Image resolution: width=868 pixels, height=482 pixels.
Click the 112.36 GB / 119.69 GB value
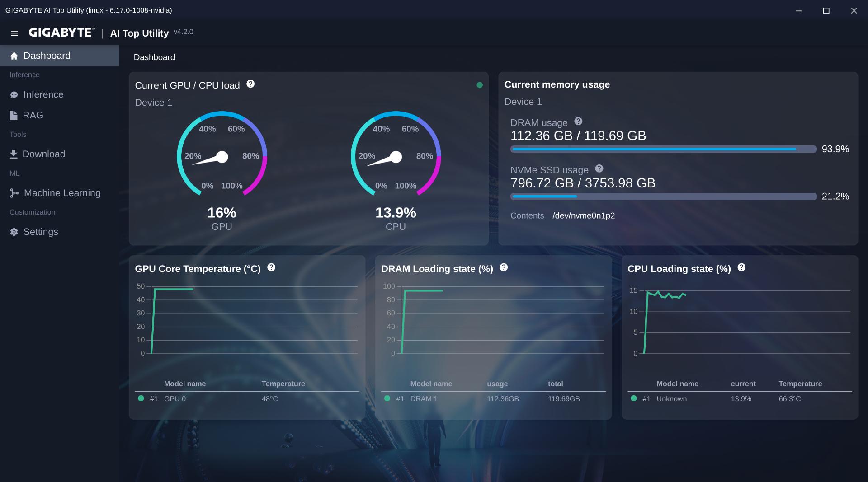[x=578, y=136]
